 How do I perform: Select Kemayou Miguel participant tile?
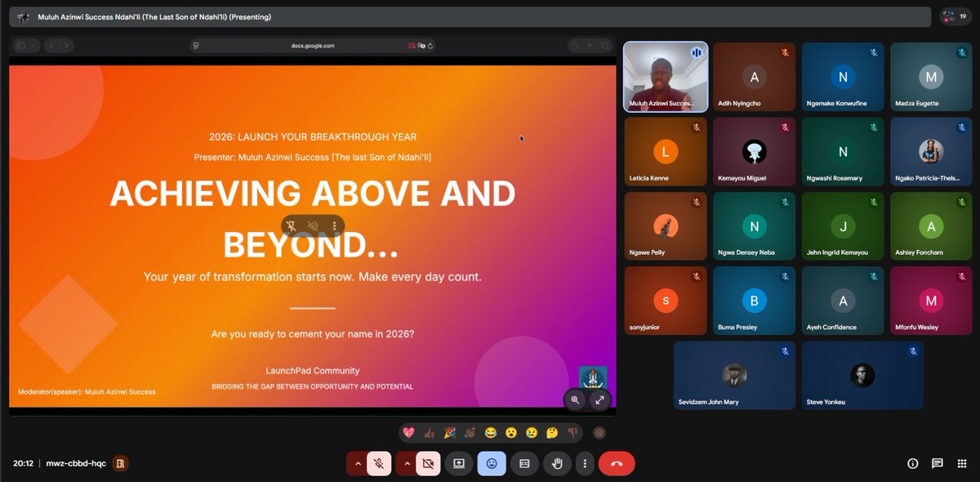(x=755, y=151)
